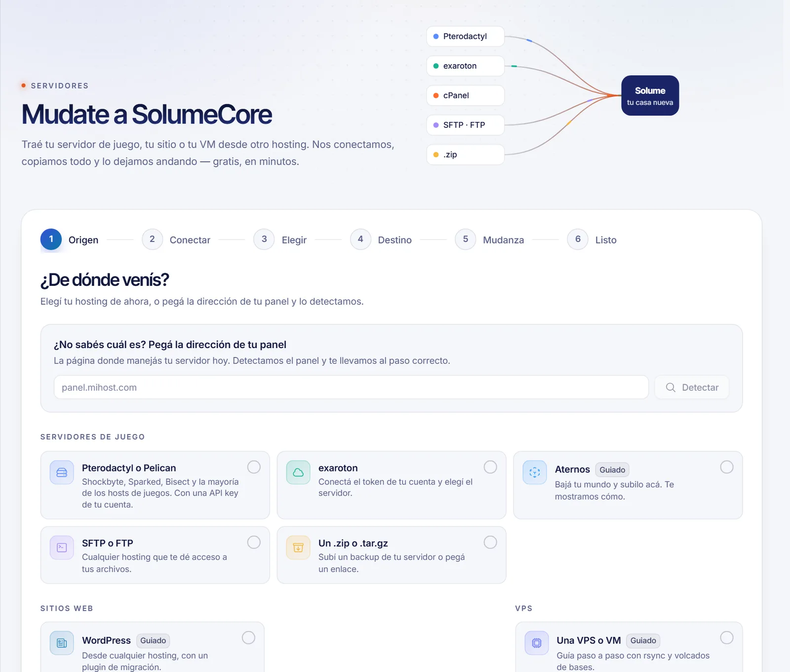Click the 'SERVIDORES DE JUEGO' section heading
This screenshot has height=672, width=790.
click(x=93, y=437)
